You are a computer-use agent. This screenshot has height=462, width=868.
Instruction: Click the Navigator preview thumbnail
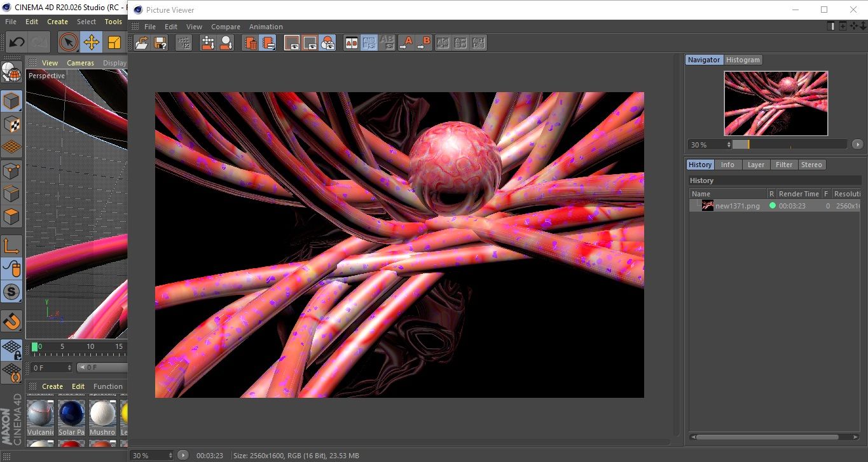coord(776,103)
